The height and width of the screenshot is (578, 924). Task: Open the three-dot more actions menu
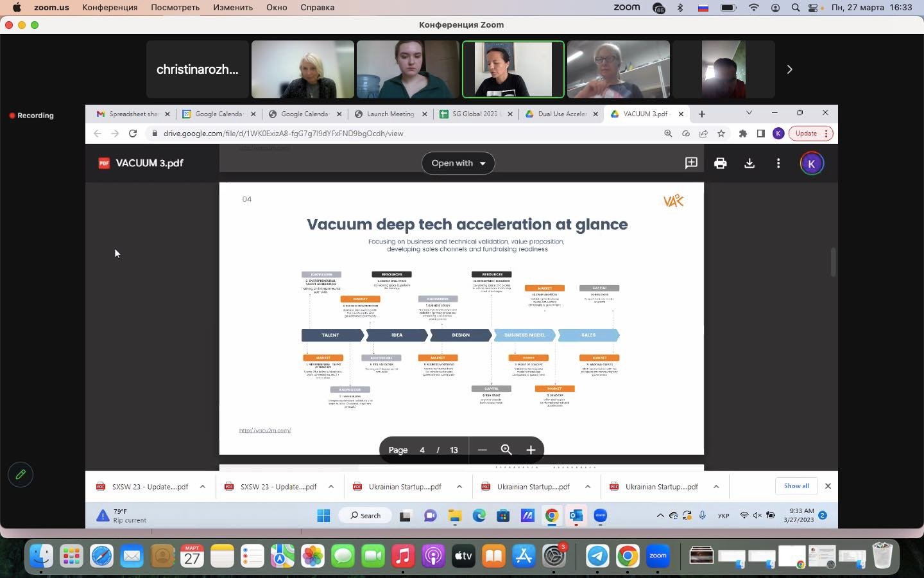(x=778, y=163)
